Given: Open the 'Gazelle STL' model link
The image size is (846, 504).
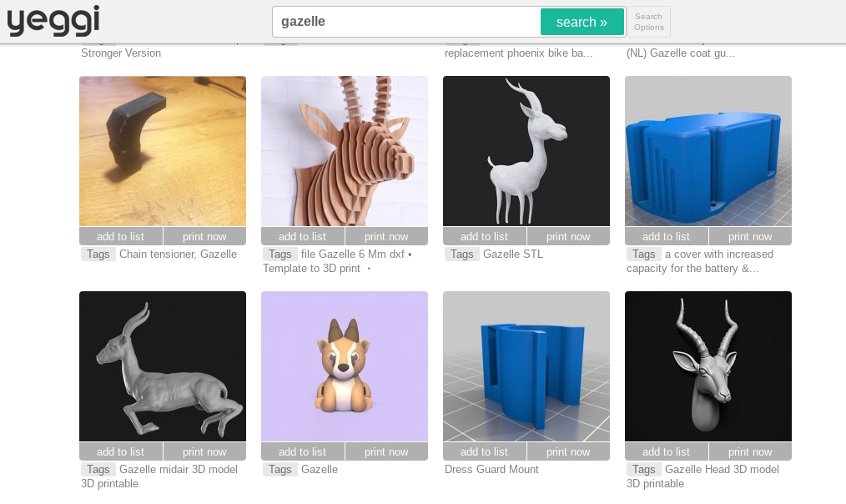Looking at the screenshot, I should [514, 254].
